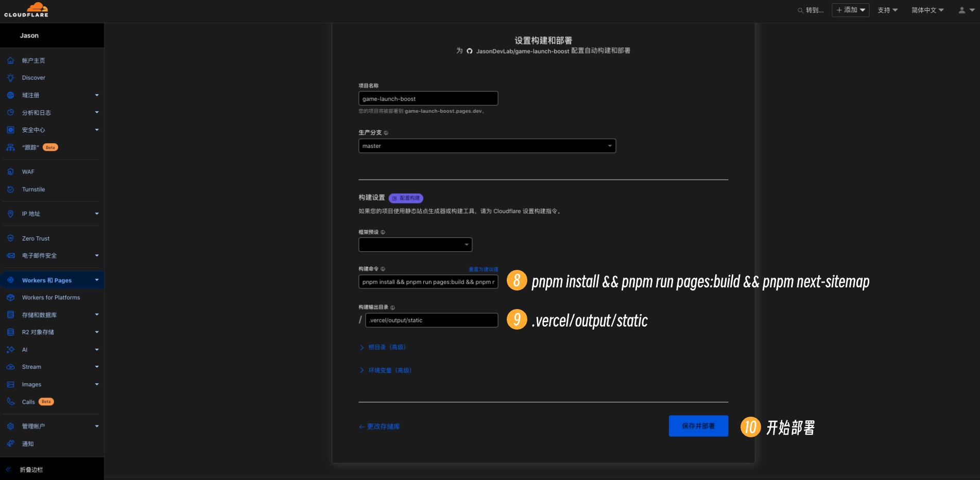Click the Workers and Pages icon

coord(10,280)
